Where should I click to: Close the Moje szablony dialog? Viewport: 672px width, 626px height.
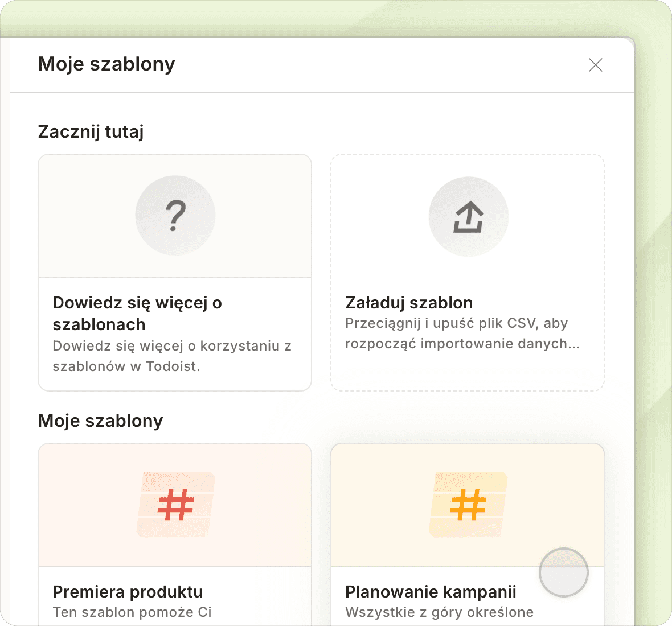tap(595, 65)
